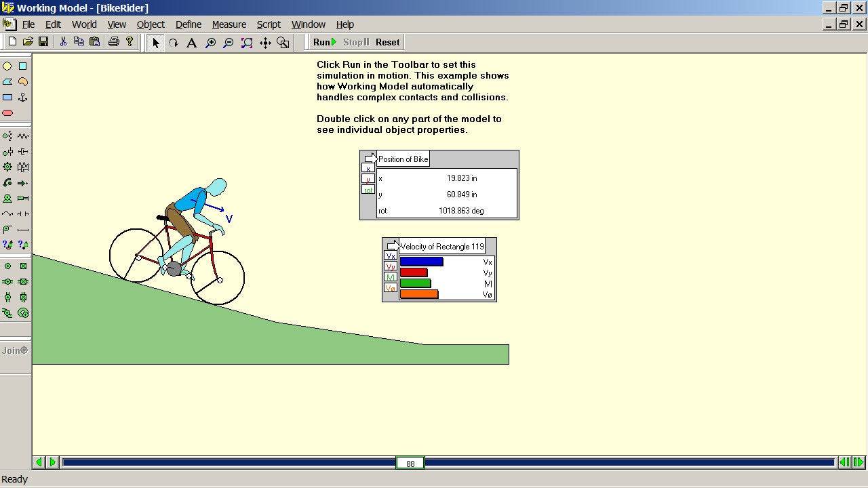868x488 pixels.
Task: Open the Measure menu
Action: click(x=229, y=24)
